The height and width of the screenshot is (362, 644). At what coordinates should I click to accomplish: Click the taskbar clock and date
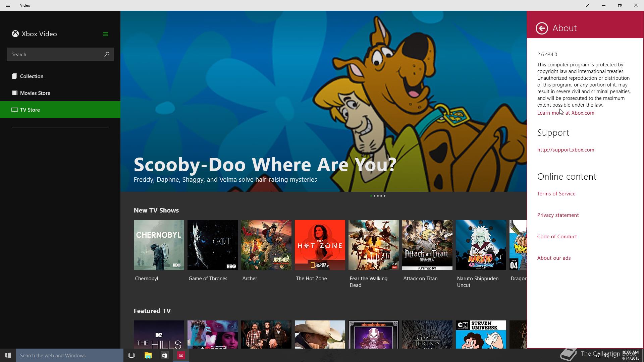point(630,355)
